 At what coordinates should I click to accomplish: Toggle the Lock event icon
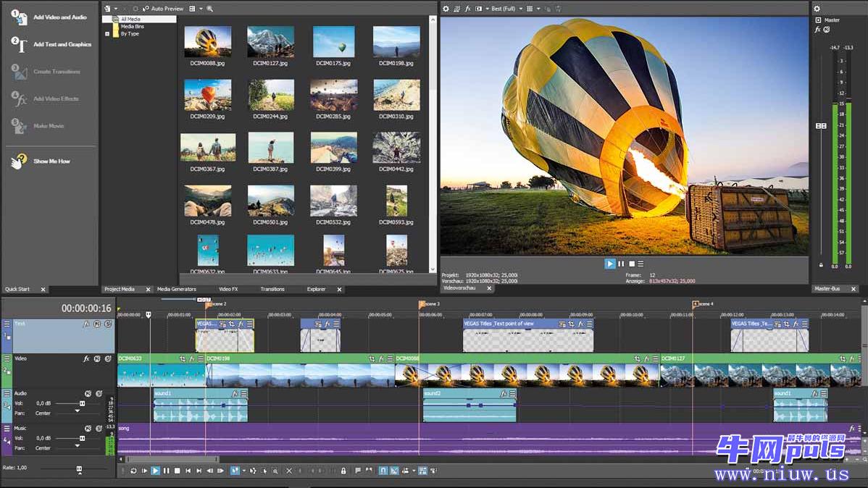click(343, 471)
